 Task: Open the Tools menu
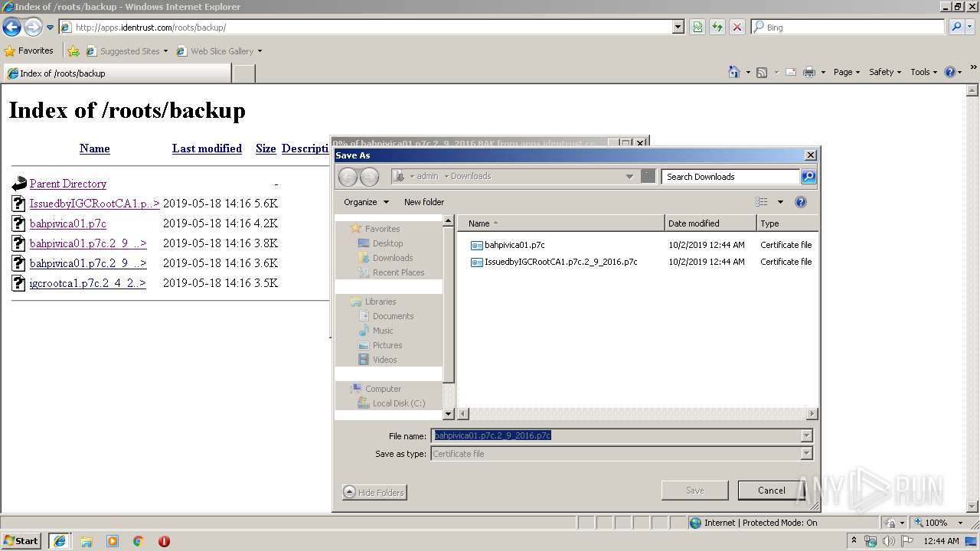pyautogui.click(x=923, y=72)
